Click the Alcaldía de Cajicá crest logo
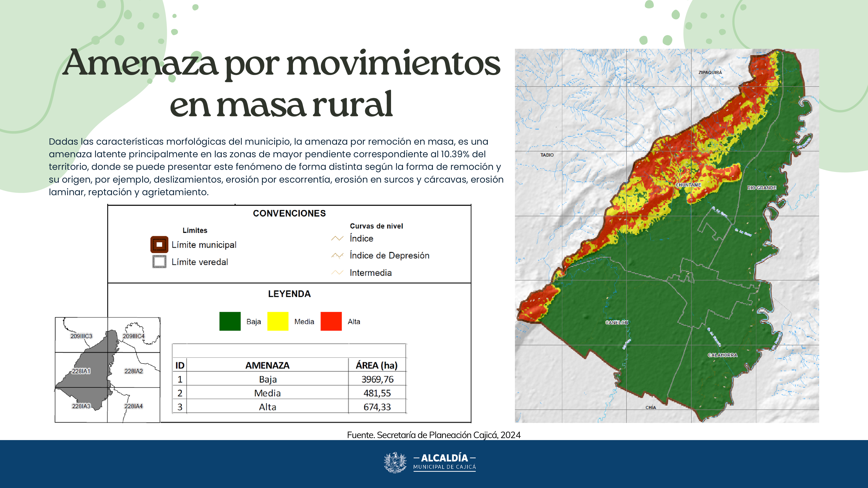Viewport: 868px width, 488px height. coord(395,462)
